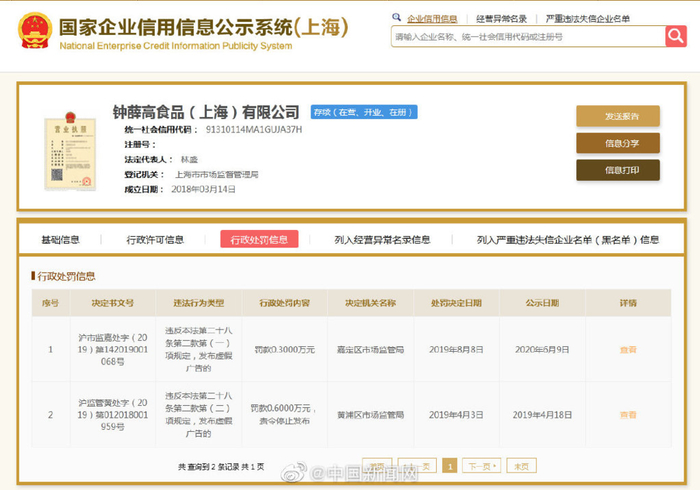
Task: Select the 行政处罚信息 tab
Action: (259, 240)
